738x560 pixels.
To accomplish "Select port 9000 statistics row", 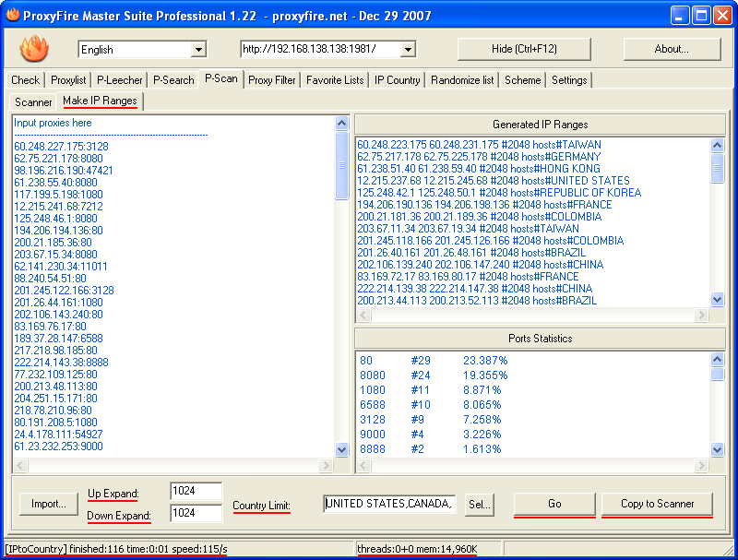I will [x=430, y=435].
